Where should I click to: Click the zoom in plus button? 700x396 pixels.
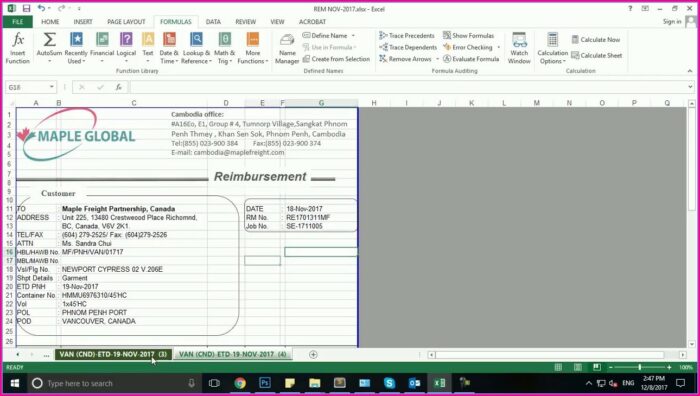[669, 367]
